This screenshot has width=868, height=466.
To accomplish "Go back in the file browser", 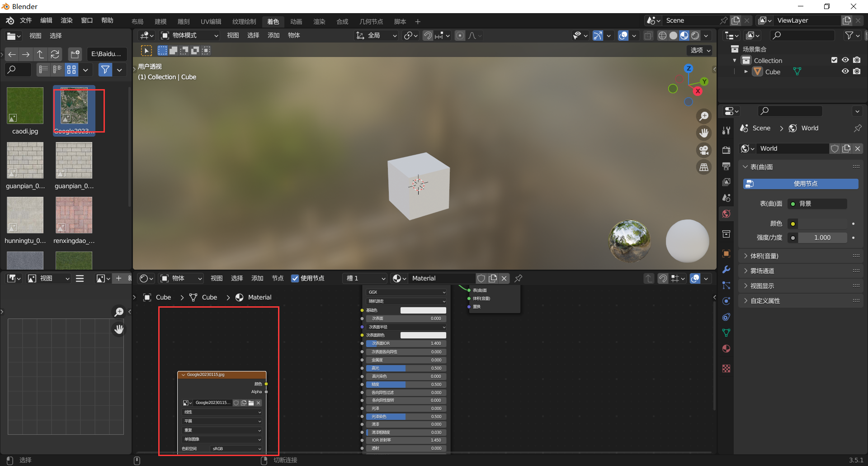I will tap(12, 54).
